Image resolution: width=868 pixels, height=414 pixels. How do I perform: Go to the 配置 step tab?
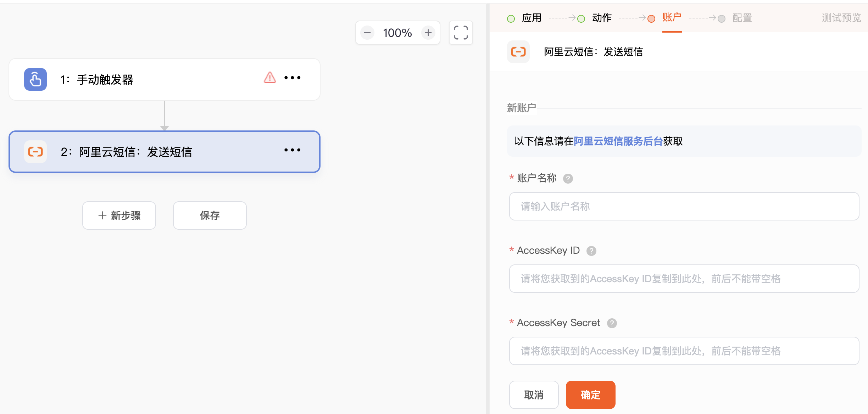[742, 18]
